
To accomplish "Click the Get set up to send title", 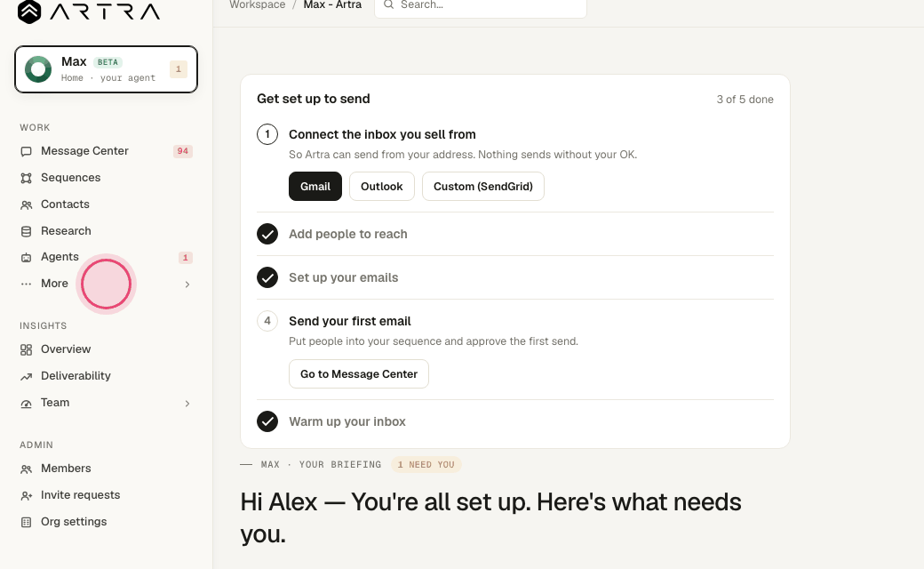I will pyautogui.click(x=314, y=99).
